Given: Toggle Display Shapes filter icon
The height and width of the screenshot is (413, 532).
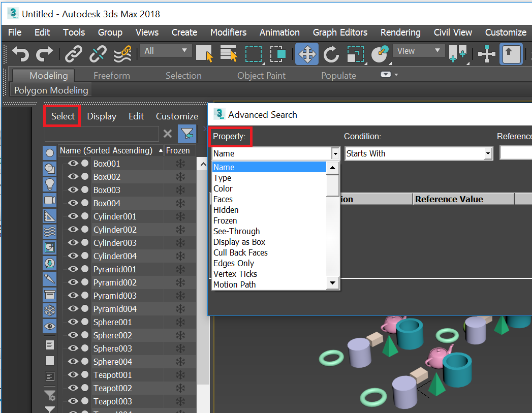Looking at the screenshot, I should (x=49, y=169).
